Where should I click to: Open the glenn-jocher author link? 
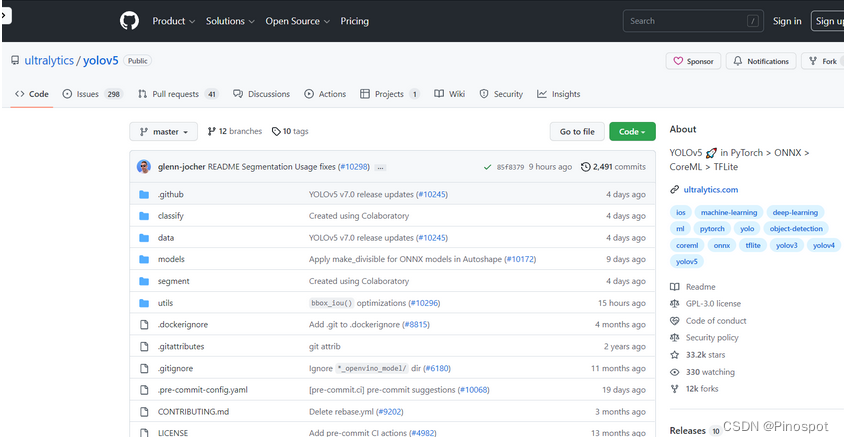point(181,167)
